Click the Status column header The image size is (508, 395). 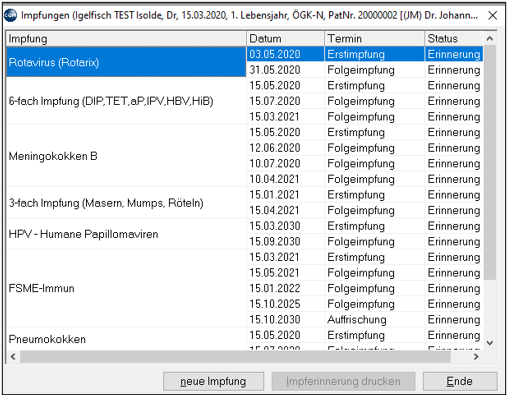pos(454,39)
